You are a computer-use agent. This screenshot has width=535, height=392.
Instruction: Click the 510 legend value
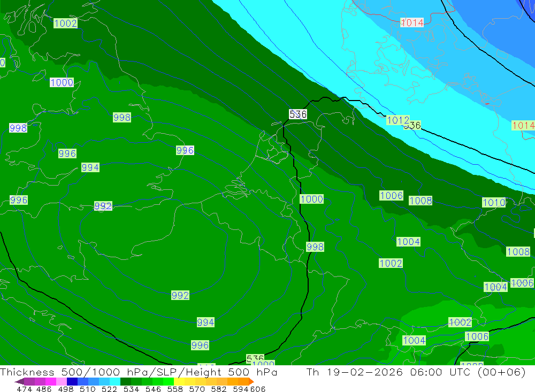pos(88,389)
